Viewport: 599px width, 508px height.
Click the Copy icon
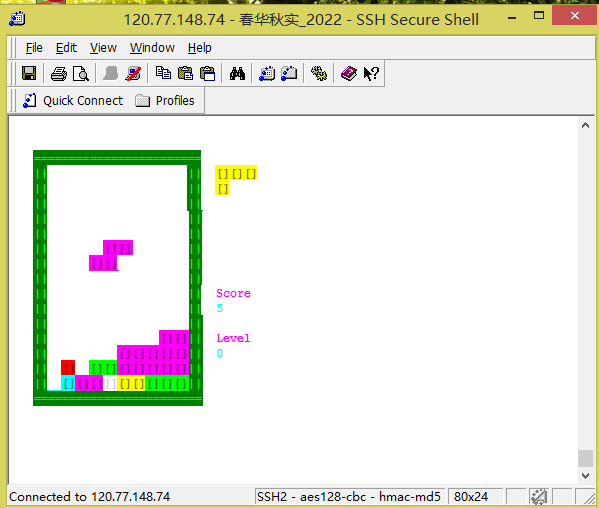(163, 73)
